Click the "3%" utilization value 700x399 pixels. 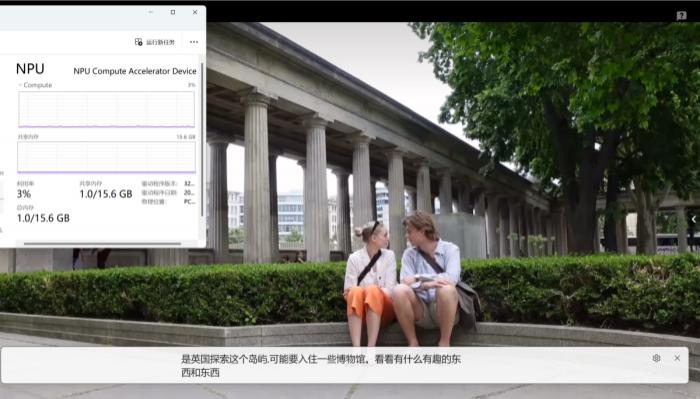24,194
